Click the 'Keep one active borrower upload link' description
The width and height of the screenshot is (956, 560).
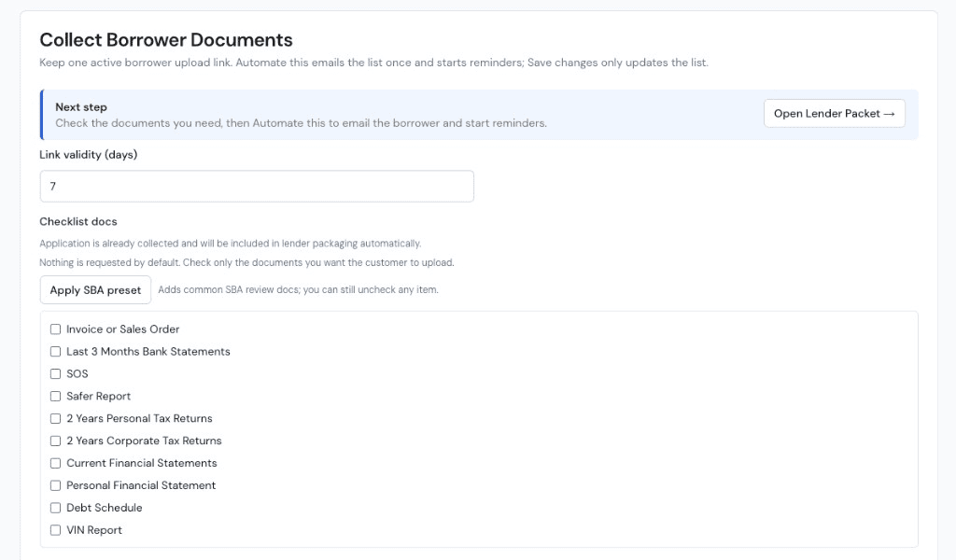coord(373,63)
